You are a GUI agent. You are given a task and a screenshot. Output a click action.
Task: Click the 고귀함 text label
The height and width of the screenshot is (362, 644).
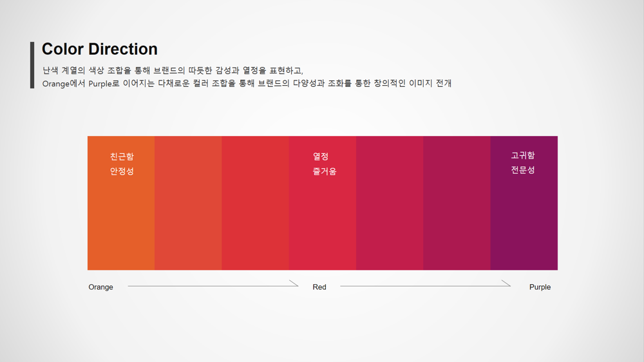(523, 155)
